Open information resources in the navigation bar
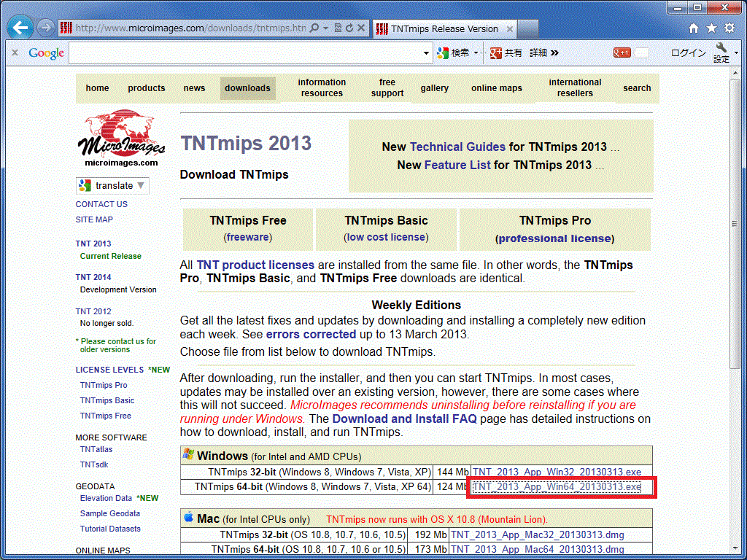This screenshot has height=560, width=747. point(322,88)
